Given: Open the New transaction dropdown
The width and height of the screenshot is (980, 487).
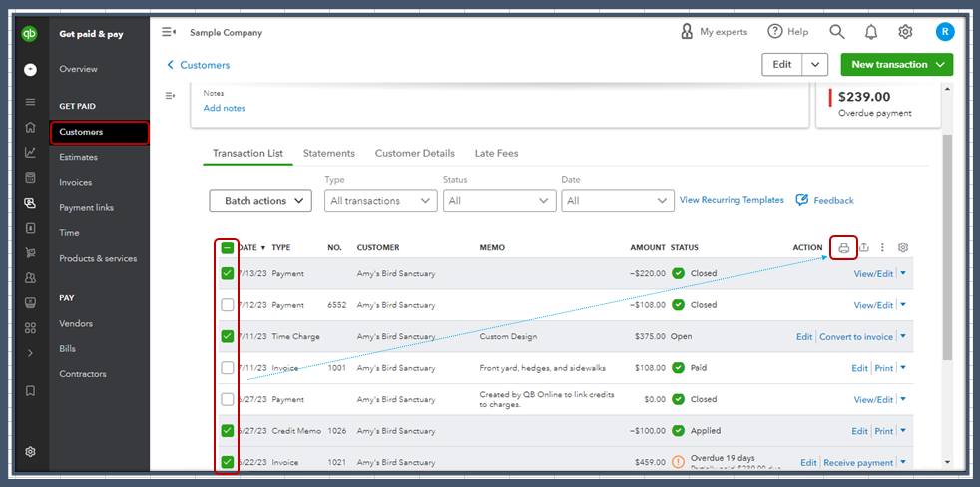Looking at the screenshot, I should point(897,65).
